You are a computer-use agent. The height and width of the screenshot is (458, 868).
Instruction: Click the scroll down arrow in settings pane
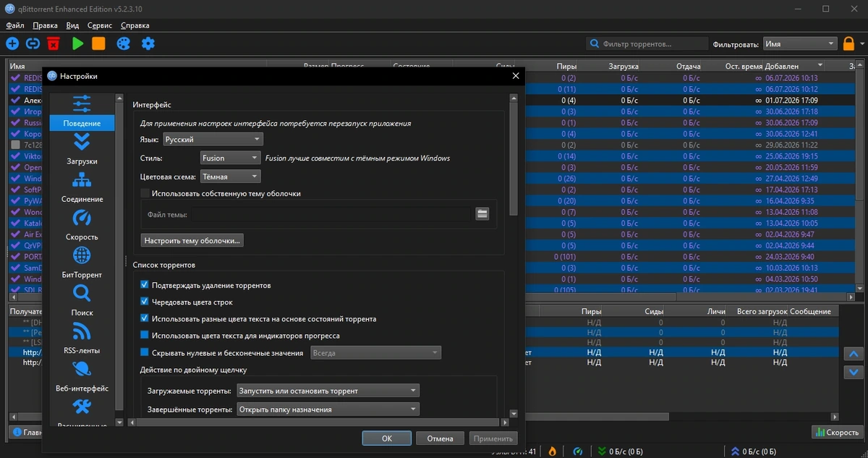pyautogui.click(x=514, y=414)
